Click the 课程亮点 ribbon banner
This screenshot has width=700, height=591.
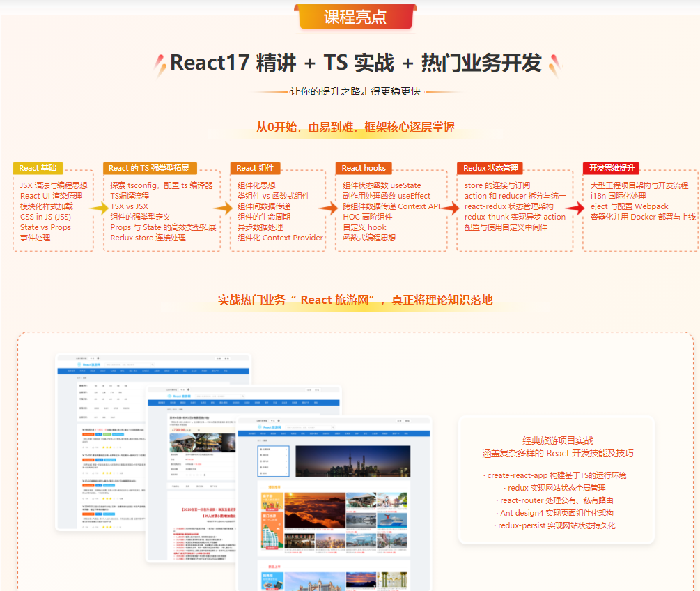click(355, 17)
